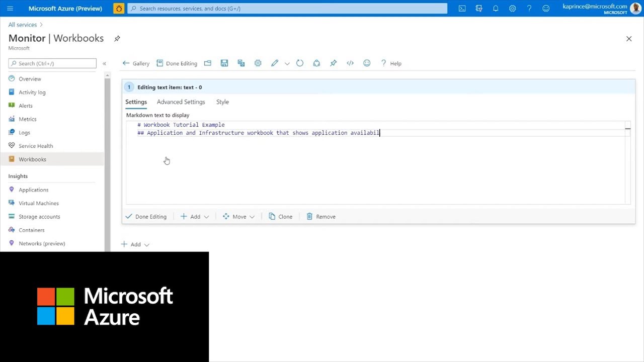The image size is (644, 362).
Task: Click into the markdown text editor
Action: [x=378, y=162]
